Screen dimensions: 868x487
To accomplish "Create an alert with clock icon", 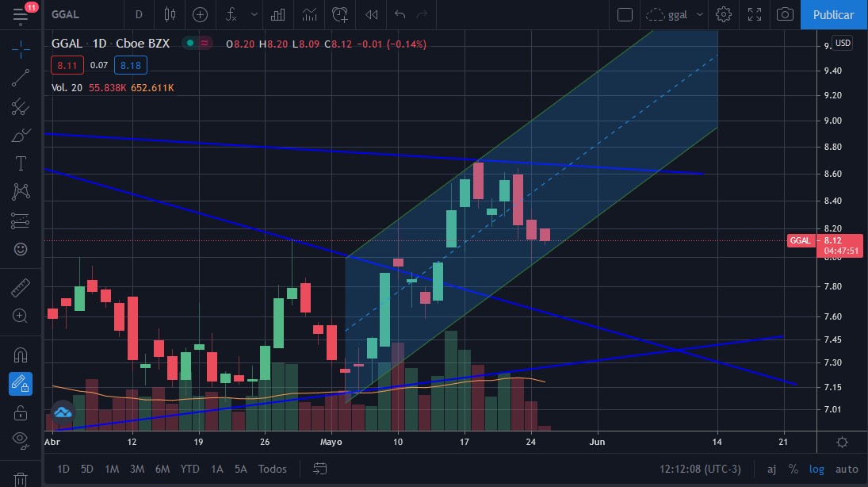I will click(x=340, y=15).
